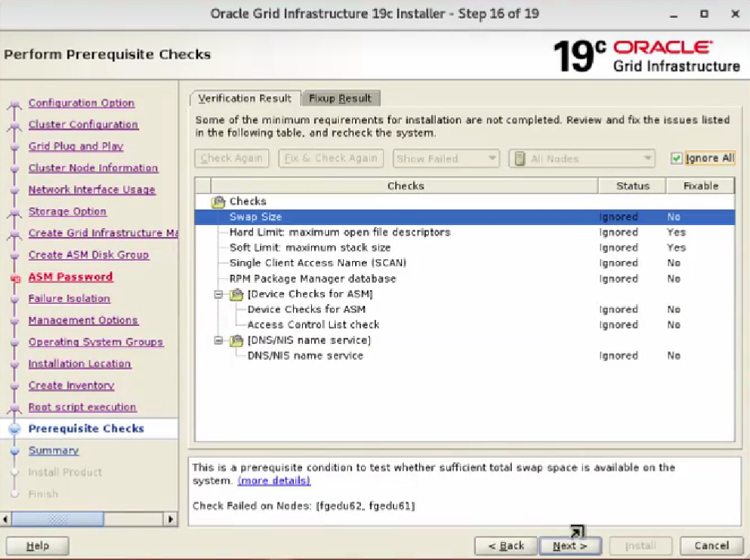Image resolution: width=750 pixels, height=560 pixels.
Task: Go to the Grid Plug and Play step
Action: (76, 146)
